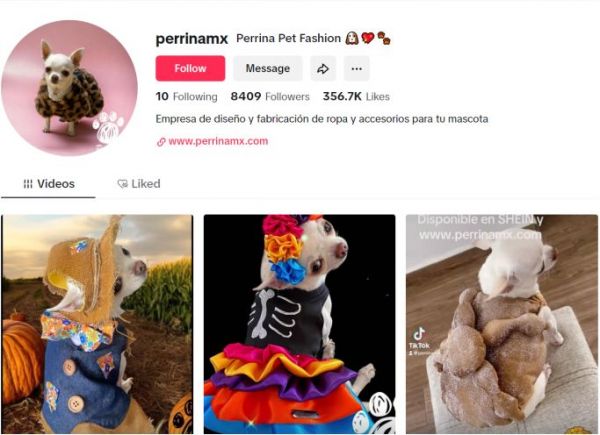
Task: Open the turkey costume dog video
Action: 502,324
